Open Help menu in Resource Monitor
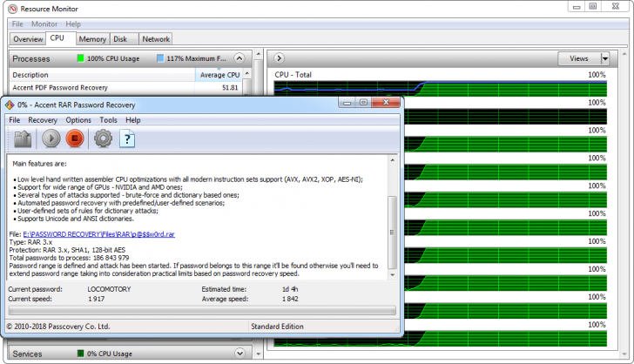Viewport: 634px width, 364px height. 73,24
